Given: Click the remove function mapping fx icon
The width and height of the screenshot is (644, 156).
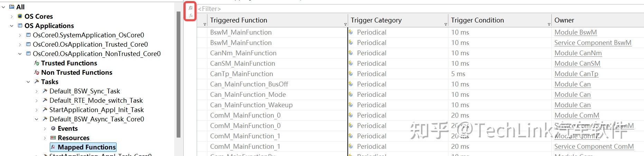Looking at the screenshot, I should coord(190,16).
